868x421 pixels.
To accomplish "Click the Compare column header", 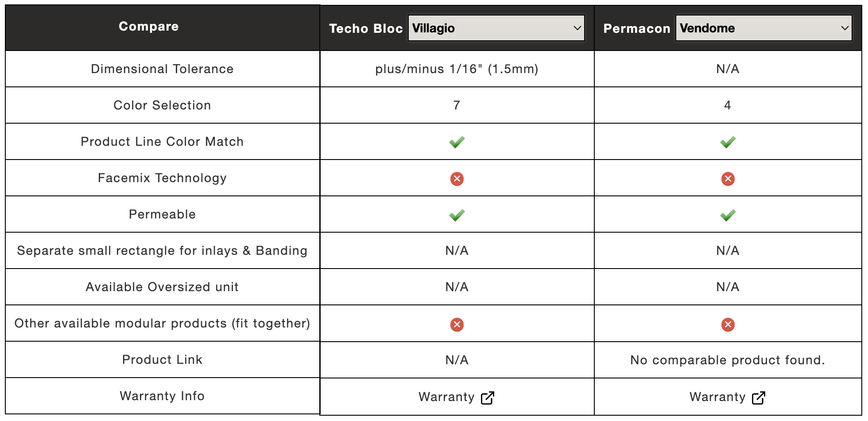I will (x=149, y=27).
